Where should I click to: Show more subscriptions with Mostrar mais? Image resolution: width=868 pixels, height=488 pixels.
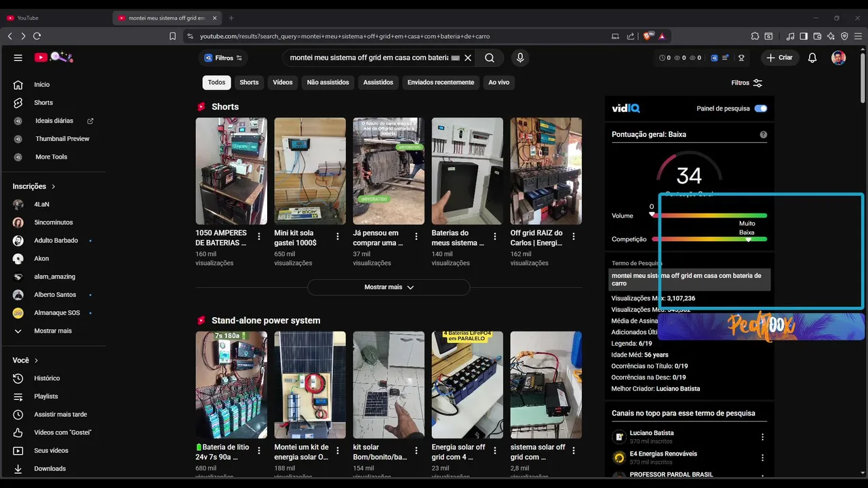[x=53, y=331]
